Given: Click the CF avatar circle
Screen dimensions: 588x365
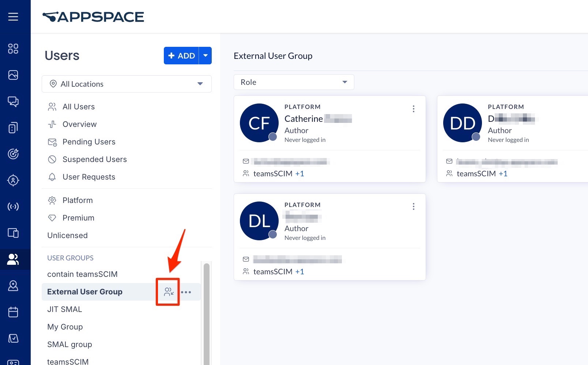Looking at the screenshot, I should [259, 123].
